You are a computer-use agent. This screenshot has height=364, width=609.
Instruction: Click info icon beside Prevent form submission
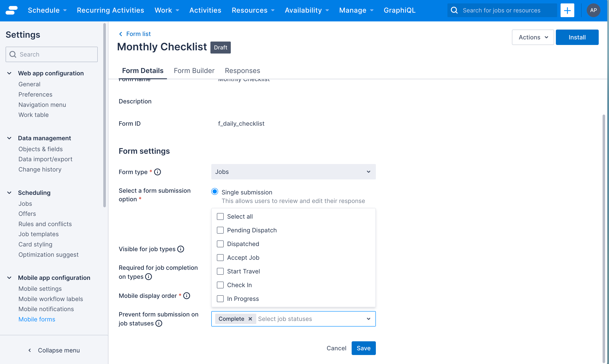159,323
